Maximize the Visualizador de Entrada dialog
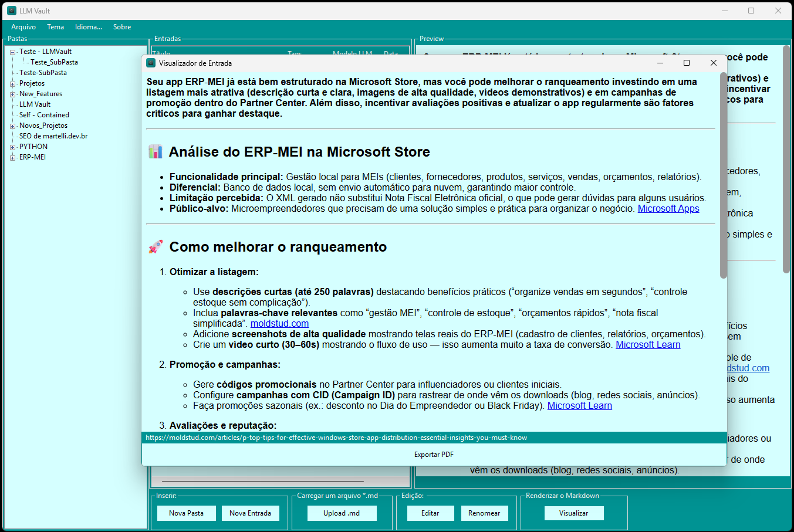 (x=687, y=63)
